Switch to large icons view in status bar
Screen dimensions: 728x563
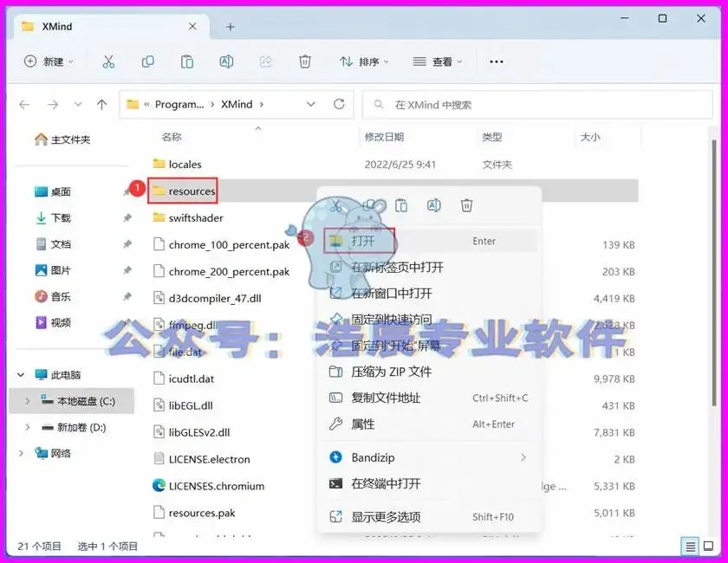708,547
